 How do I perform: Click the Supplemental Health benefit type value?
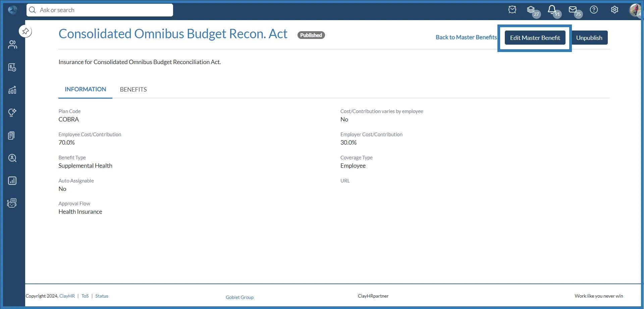point(86,166)
